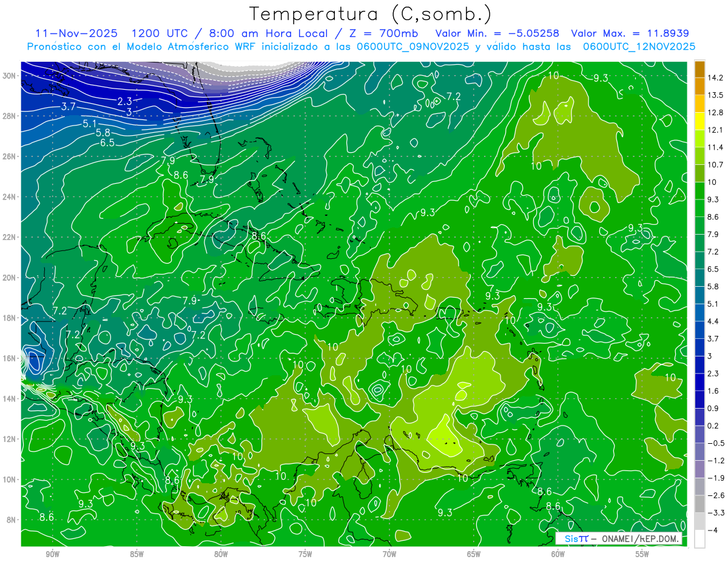The width and height of the screenshot is (728, 562).
Task: Select the date text '11-Nov-2025'
Action: pyautogui.click(x=76, y=33)
